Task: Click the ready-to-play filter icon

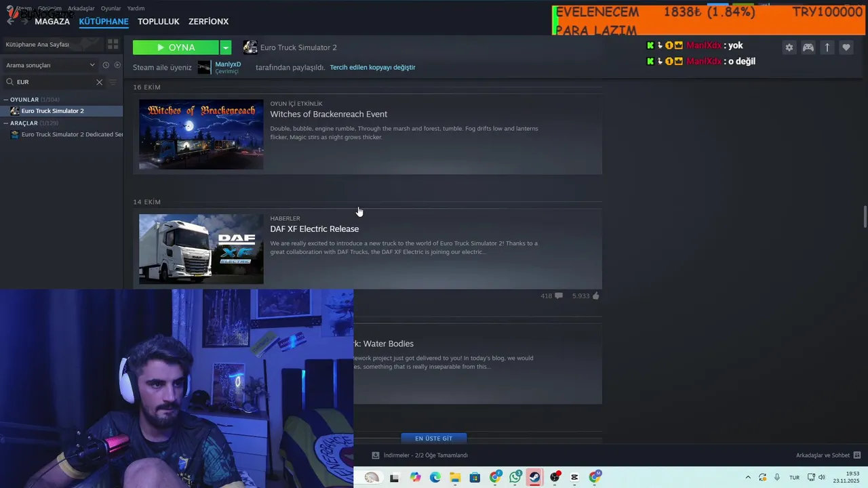Action: point(117,65)
